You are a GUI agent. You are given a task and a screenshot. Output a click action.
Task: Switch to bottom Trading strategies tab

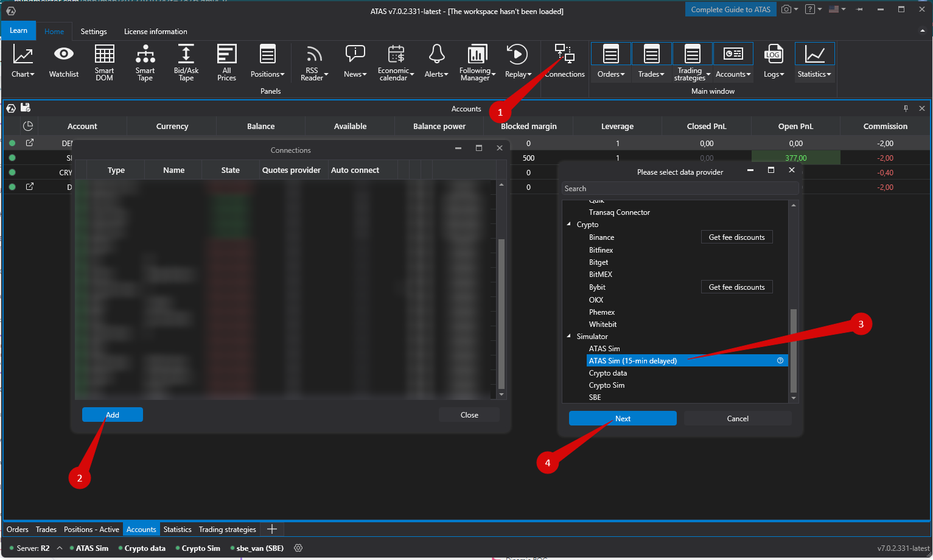pyautogui.click(x=228, y=530)
